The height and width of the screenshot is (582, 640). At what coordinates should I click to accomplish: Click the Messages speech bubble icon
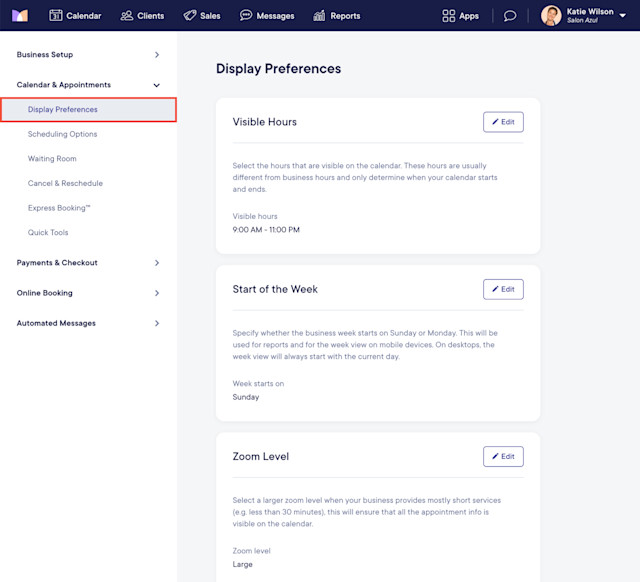click(x=246, y=16)
